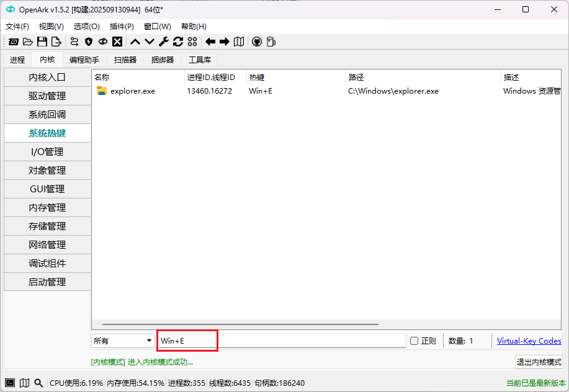Enable the 正则 regex checkbox
Viewport: 569px width, 392px height.
tap(414, 341)
